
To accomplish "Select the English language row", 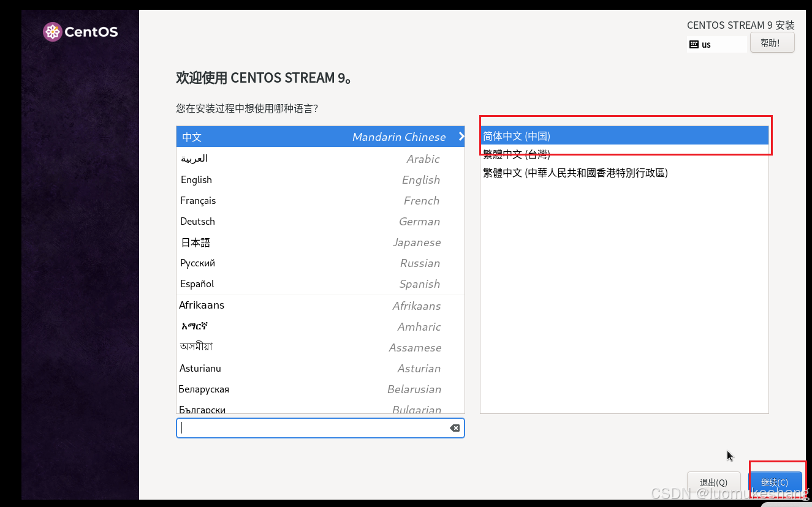I will pyautogui.click(x=321, y=179).
